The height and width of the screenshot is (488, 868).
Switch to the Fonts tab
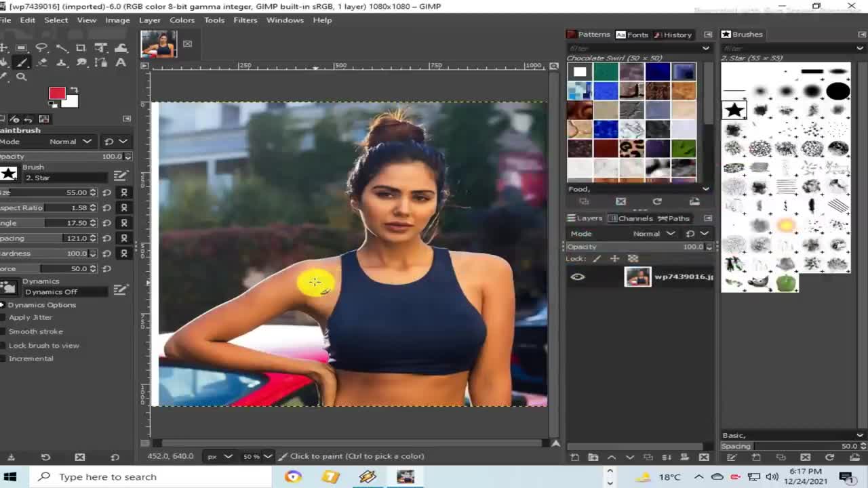coord(633,35)
